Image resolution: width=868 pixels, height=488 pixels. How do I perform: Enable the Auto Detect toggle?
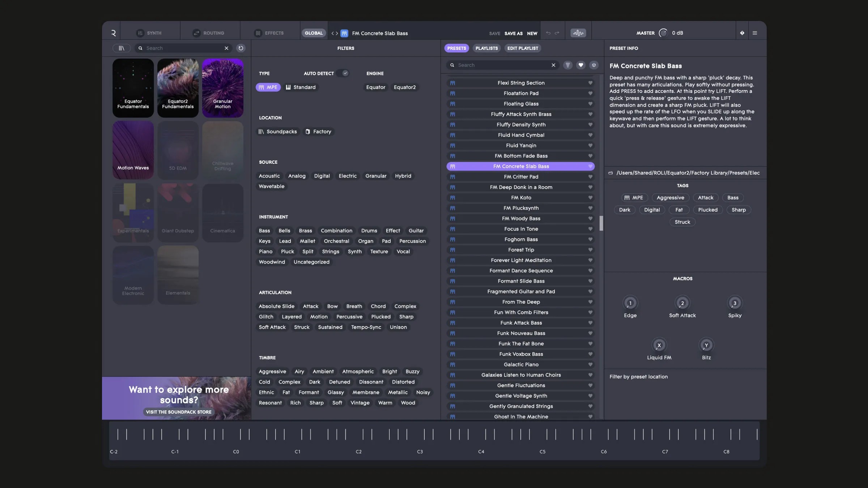(x=343, y=73)
